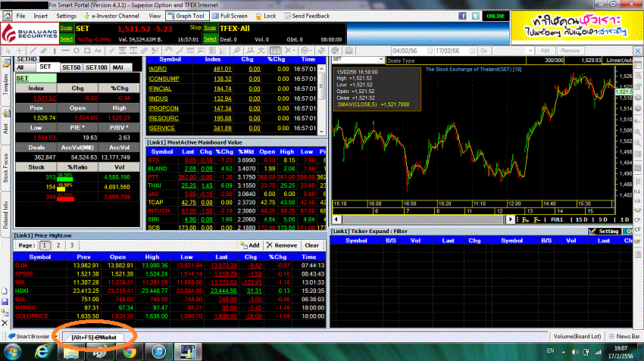Click Clear in Price HighLow panel
This screenshot has height=361, width=644.
tap(311, 245)
